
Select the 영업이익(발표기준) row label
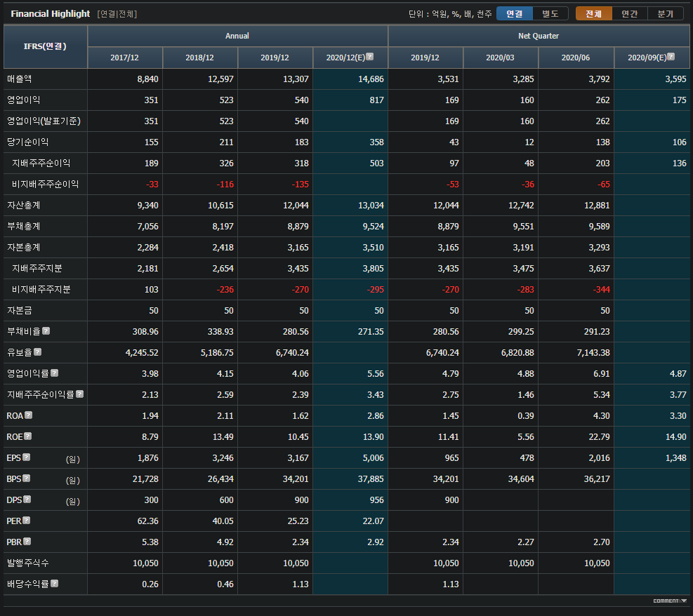[44, 121]
